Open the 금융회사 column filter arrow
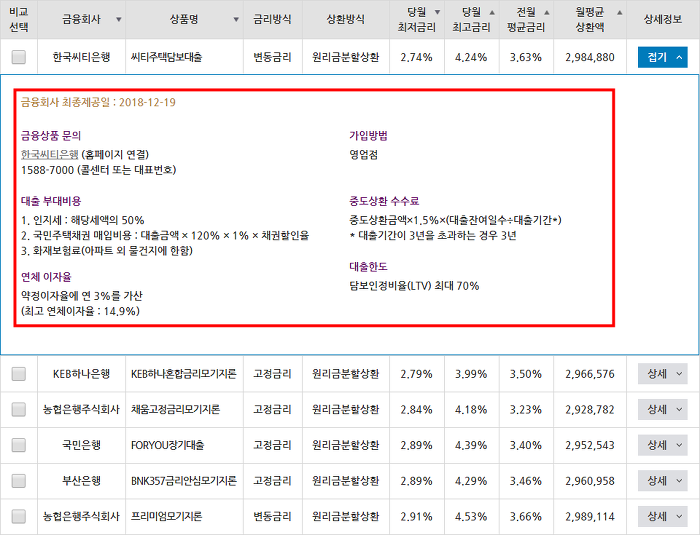The image size is (700, 535). click(x=118, y=20)
